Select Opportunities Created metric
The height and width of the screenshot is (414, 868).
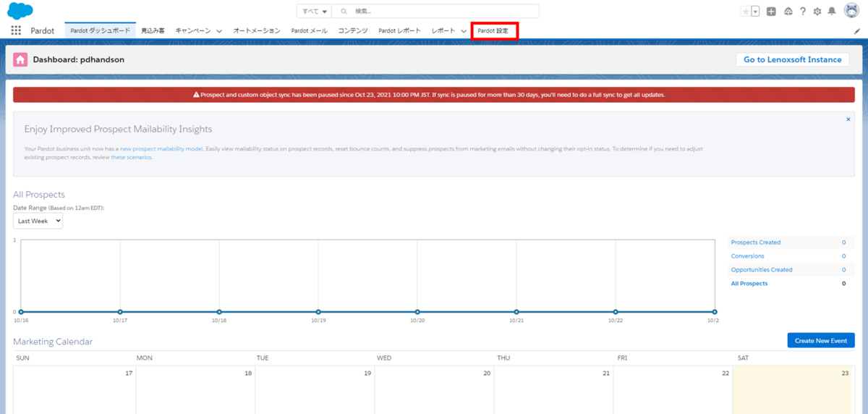(x=762, y=270)
